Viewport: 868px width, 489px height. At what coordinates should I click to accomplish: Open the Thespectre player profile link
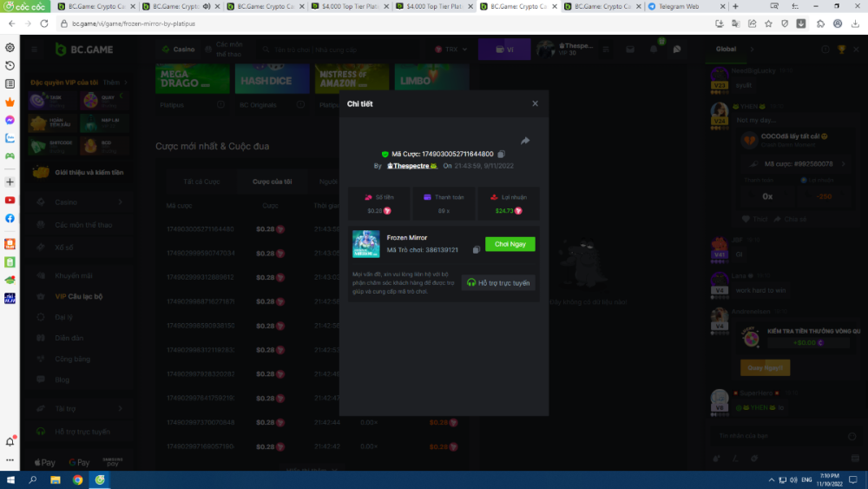(x=412, y=165)
